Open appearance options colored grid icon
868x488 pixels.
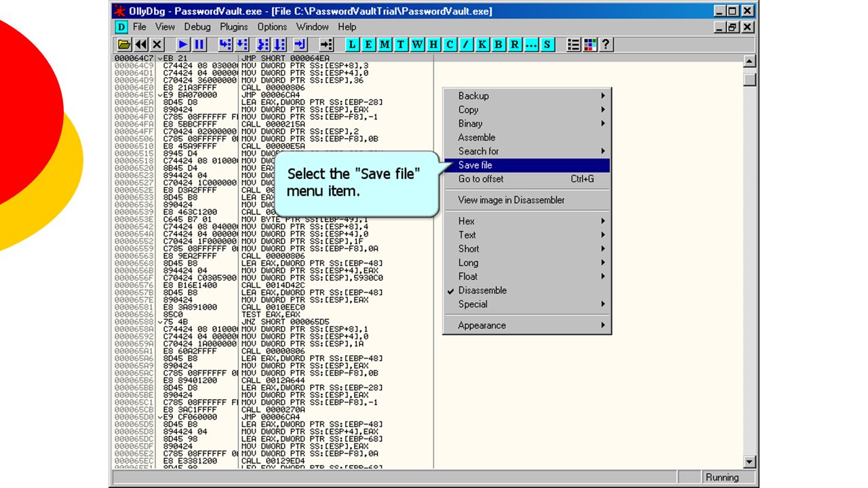pos(590,45)
